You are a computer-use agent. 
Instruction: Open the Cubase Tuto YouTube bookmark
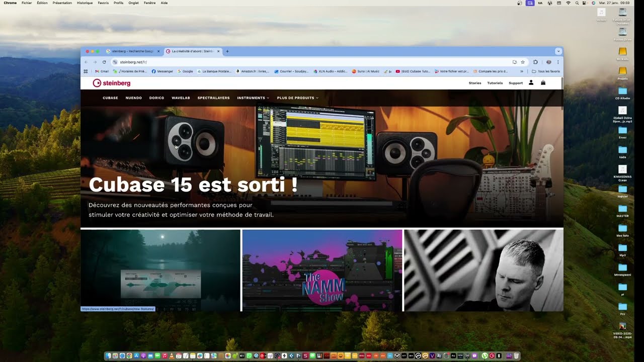click(x=413, y=71)
